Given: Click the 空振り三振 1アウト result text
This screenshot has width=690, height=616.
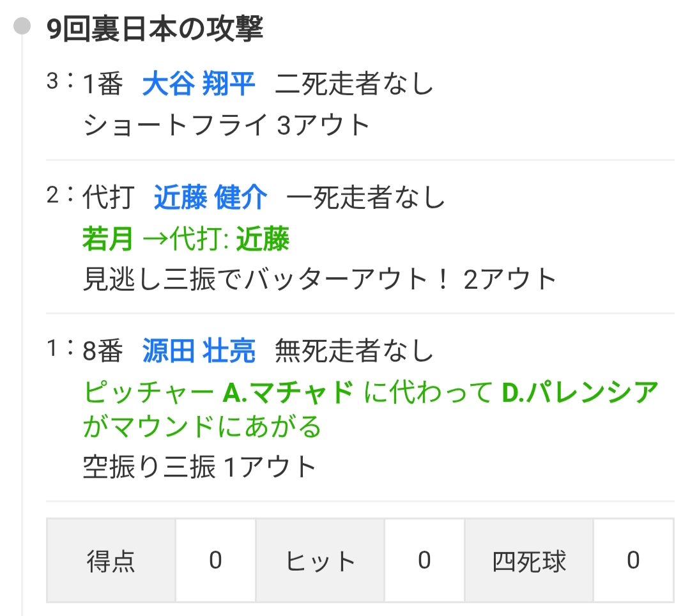Looking at the screenshot, I should tap(200, 467).
